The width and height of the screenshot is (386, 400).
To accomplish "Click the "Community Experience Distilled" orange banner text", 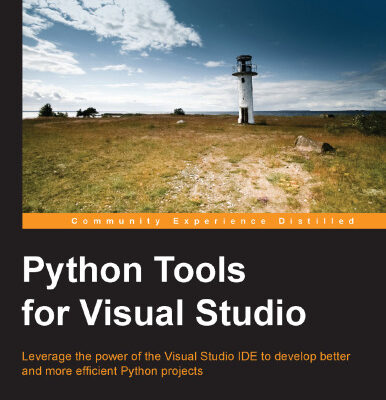I will (213, 221).
